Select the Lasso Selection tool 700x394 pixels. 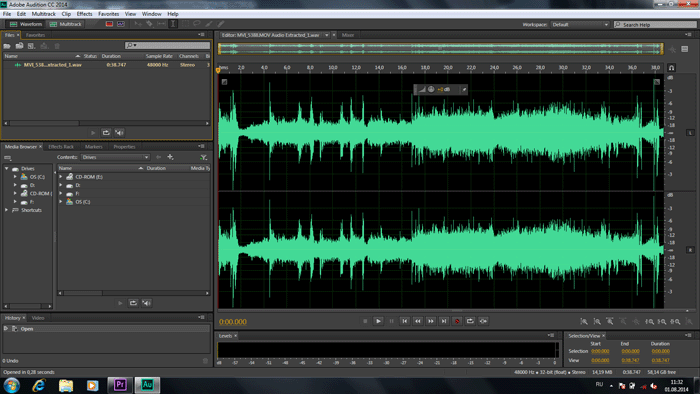[196, 24]
